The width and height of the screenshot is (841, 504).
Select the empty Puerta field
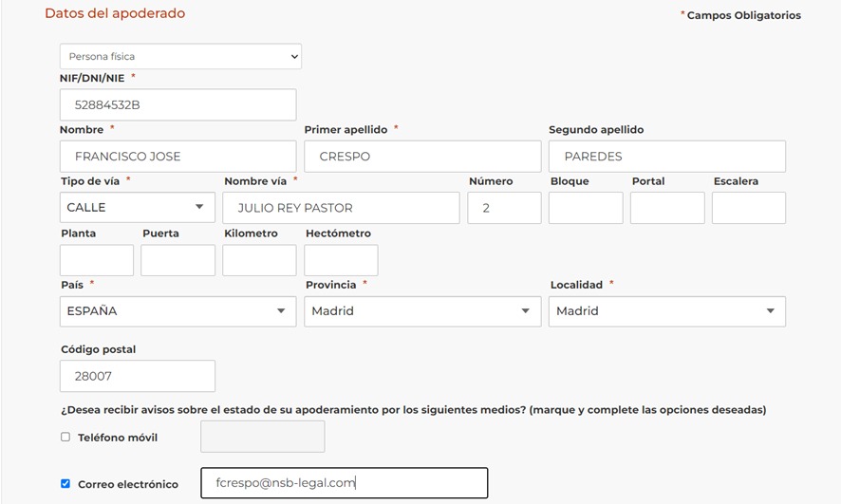(178, 260)
